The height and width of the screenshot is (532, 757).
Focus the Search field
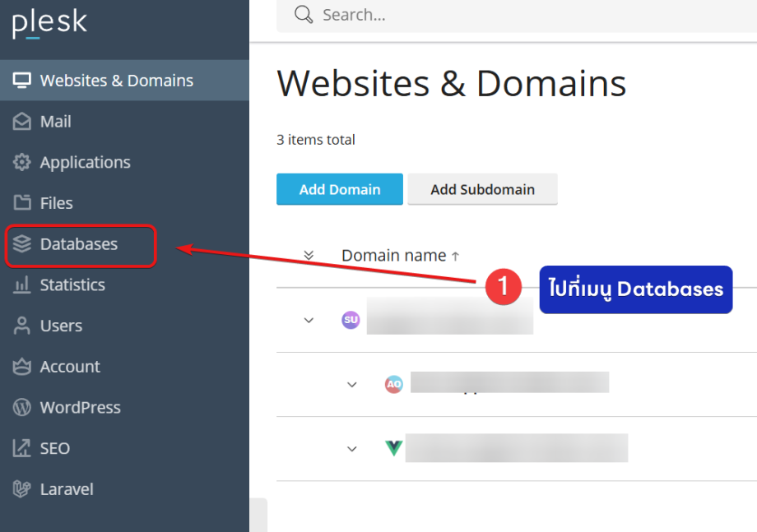517,15
